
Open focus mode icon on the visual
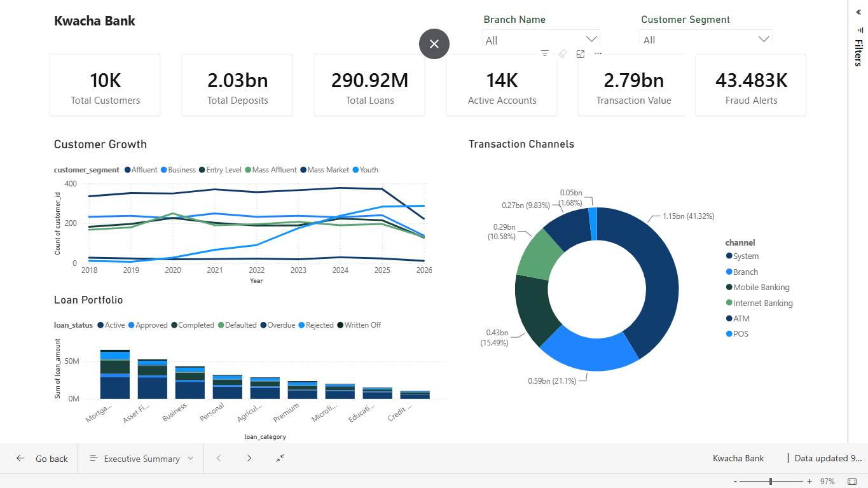[x=581, y=54]
